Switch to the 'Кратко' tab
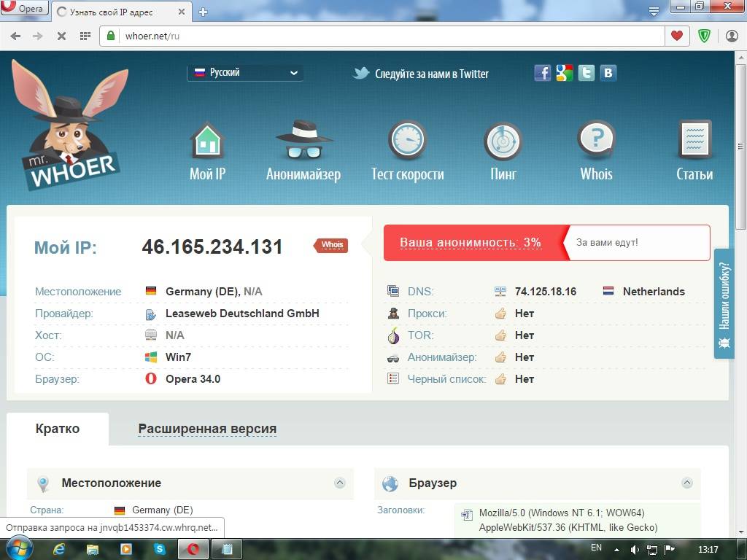 pyautogui.click(x=58, y=429)
